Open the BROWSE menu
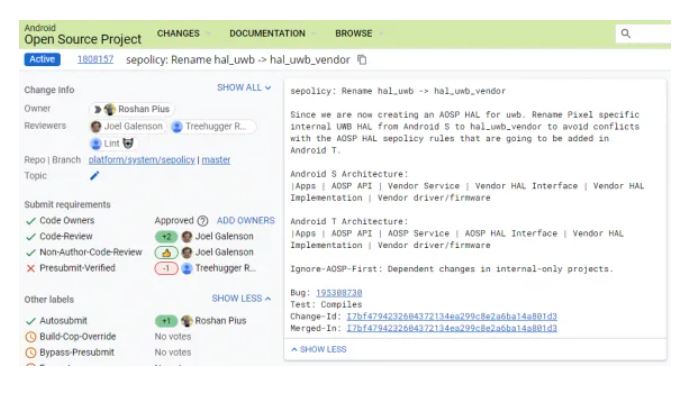This screenshot has height=407, width=693. coord(359,34)
